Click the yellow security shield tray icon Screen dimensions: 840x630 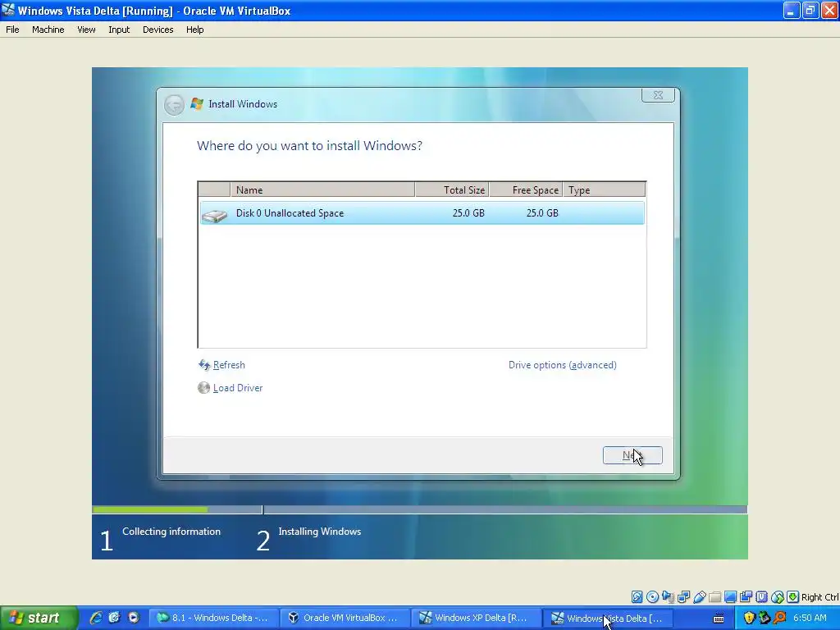749,619
